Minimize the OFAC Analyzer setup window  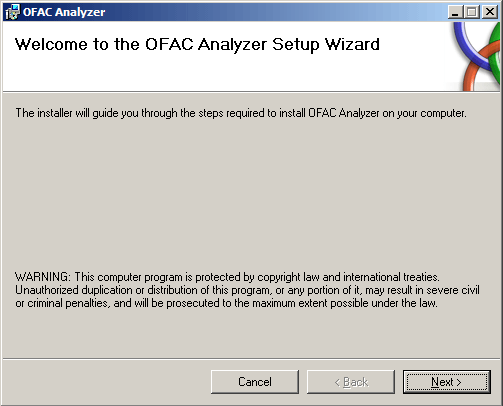455,12
